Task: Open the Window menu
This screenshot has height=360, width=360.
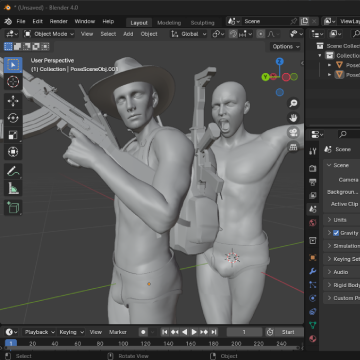Action: click(85, 21)
